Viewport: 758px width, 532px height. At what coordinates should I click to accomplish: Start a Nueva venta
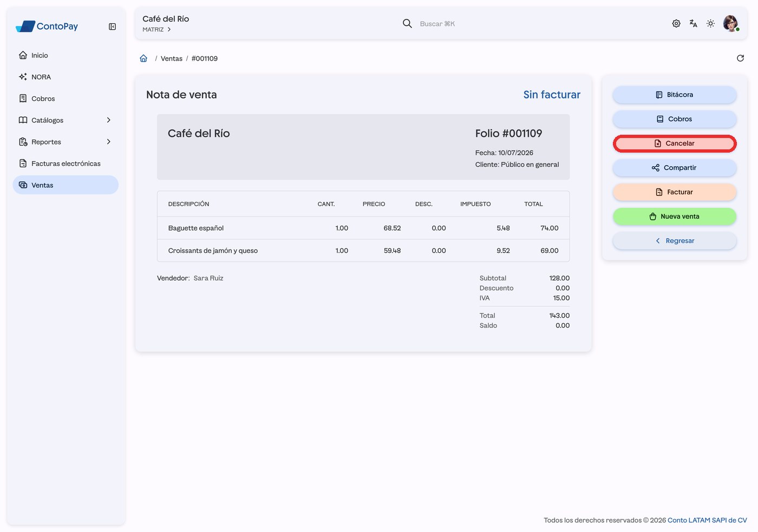pyautogui.click(x=675, y=216)
